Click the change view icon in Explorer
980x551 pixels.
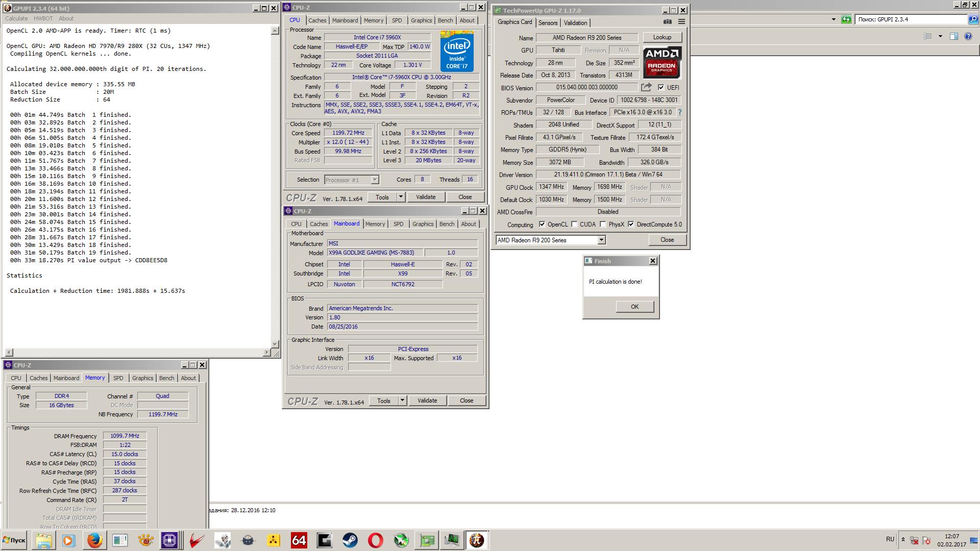pyautogui.click(x=928, y=36)
